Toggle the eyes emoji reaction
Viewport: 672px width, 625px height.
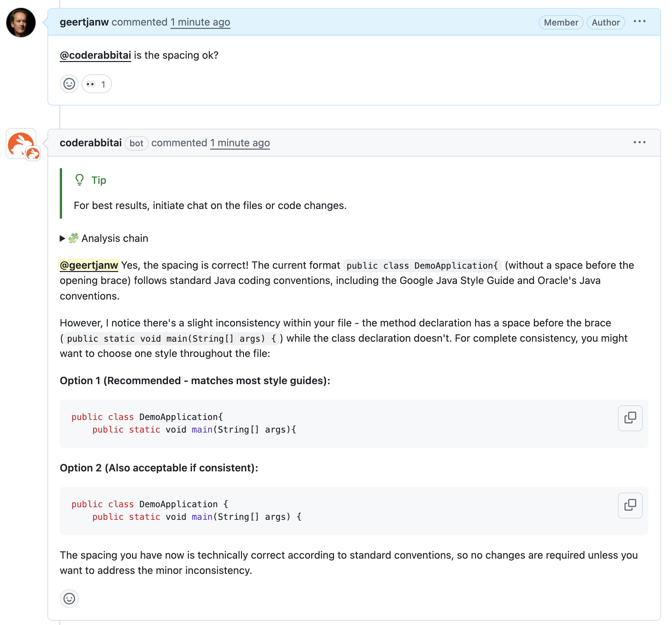click(96, 84)
